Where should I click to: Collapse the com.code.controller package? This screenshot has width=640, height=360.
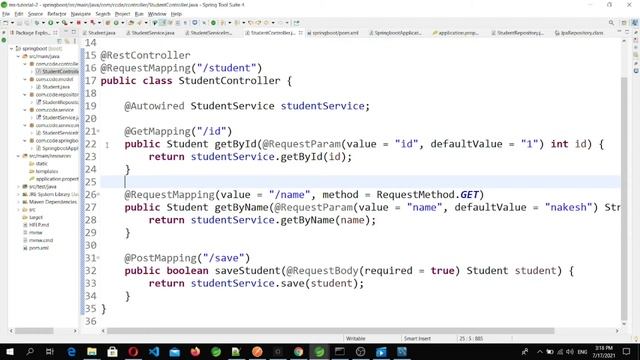click(25, 64)
